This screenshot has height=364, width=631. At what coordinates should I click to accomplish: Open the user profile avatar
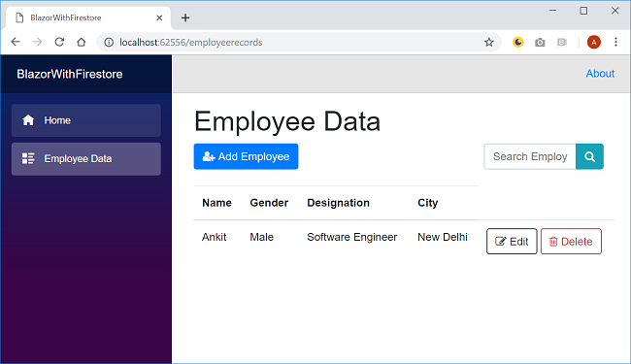(x=593, y=42)
